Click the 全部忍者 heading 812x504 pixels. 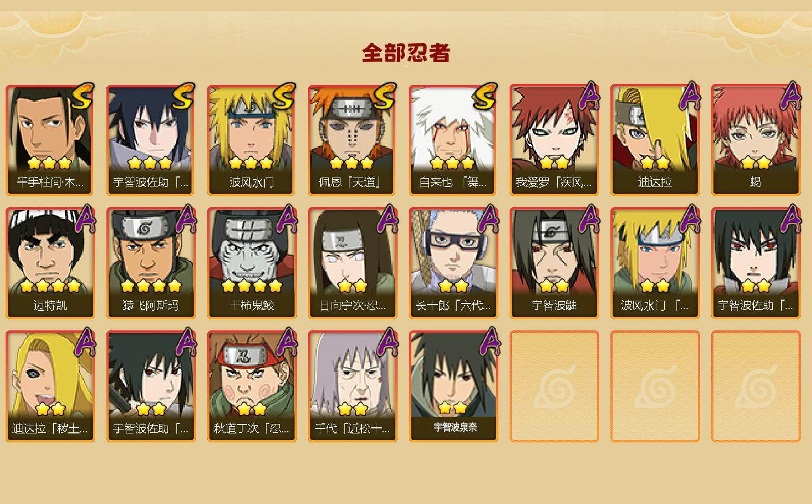click(x=406, y=53)
